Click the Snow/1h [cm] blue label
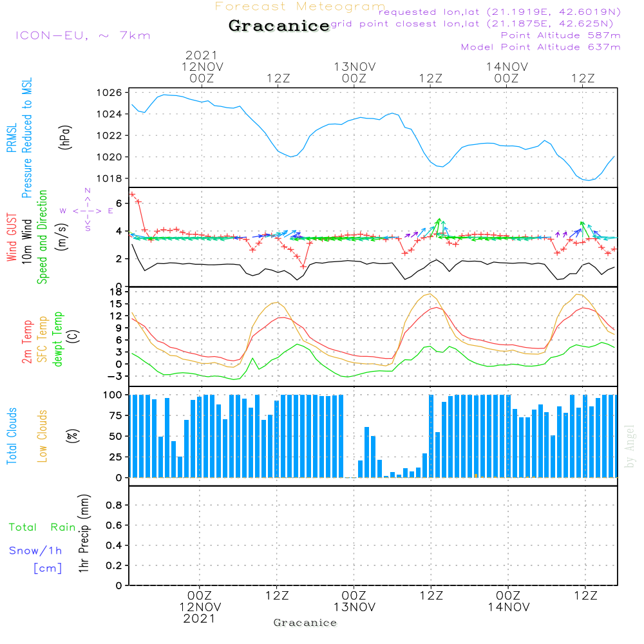The height and width of the screenshot is (644, 644). pyautogui.click(x=35, y=560)
